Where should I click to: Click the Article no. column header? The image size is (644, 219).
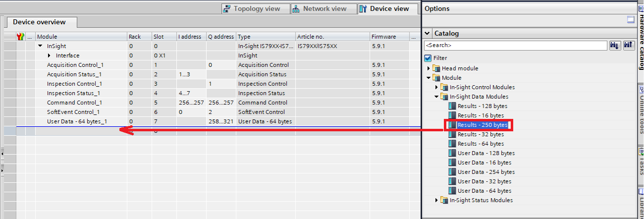pos(332,37)
